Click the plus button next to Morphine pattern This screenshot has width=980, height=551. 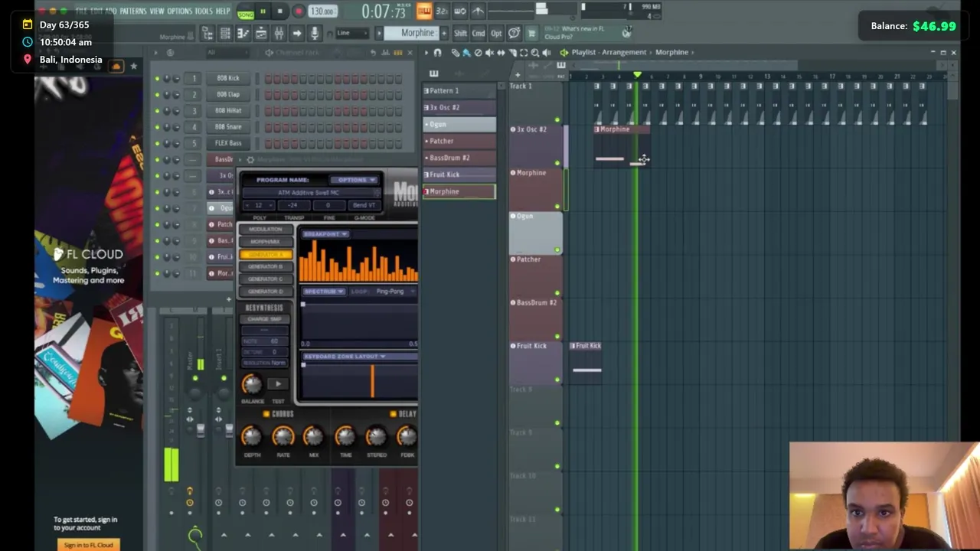point(444,33)
